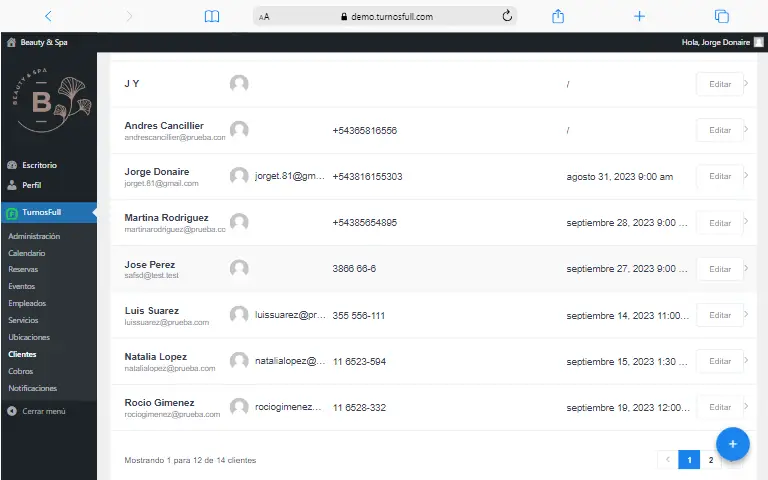The height and width of the screenshot is (480, 768).
Task: Click Safari back arrow
Action: 48,16
